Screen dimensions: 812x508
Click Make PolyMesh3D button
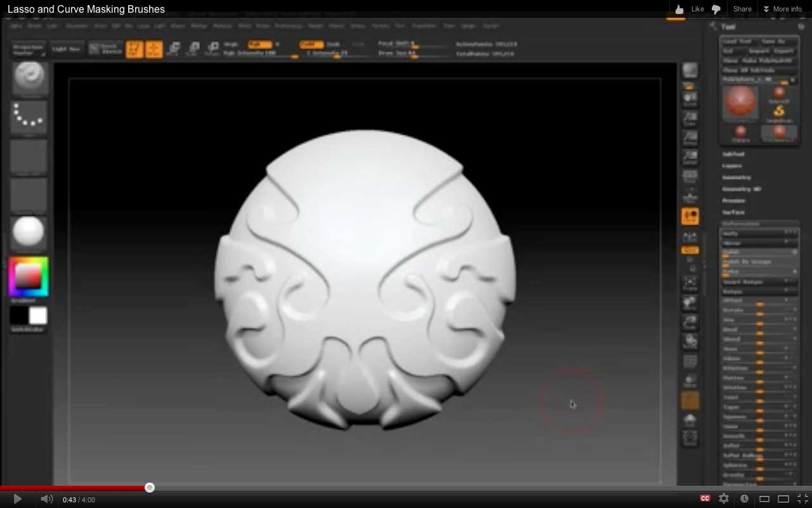click(769, 61)
